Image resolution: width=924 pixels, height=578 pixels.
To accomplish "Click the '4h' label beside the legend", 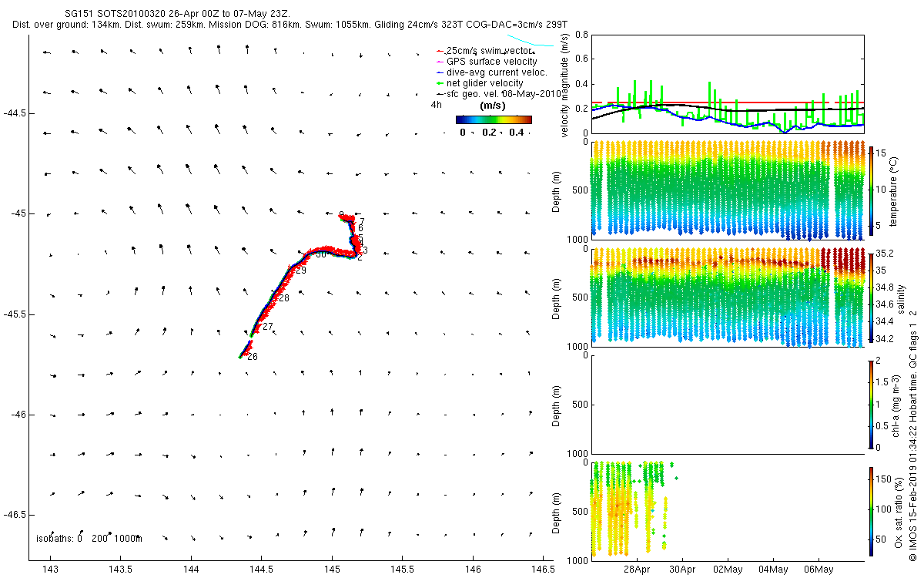I will pos(437,105).
